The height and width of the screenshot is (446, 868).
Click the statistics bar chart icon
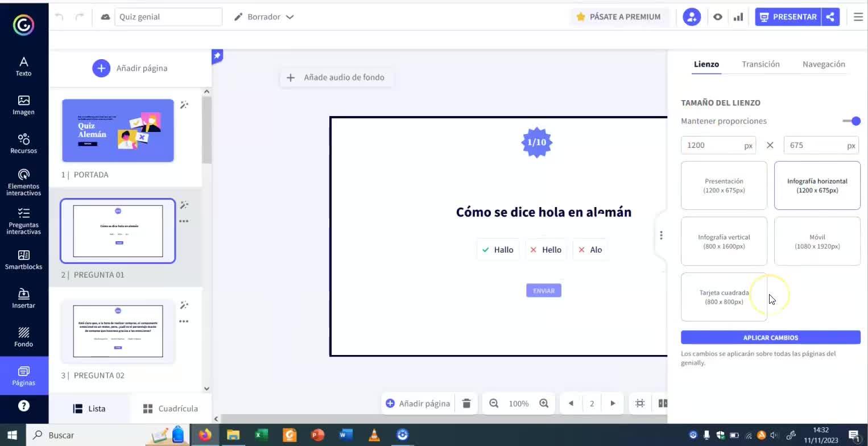coord(738,17)
